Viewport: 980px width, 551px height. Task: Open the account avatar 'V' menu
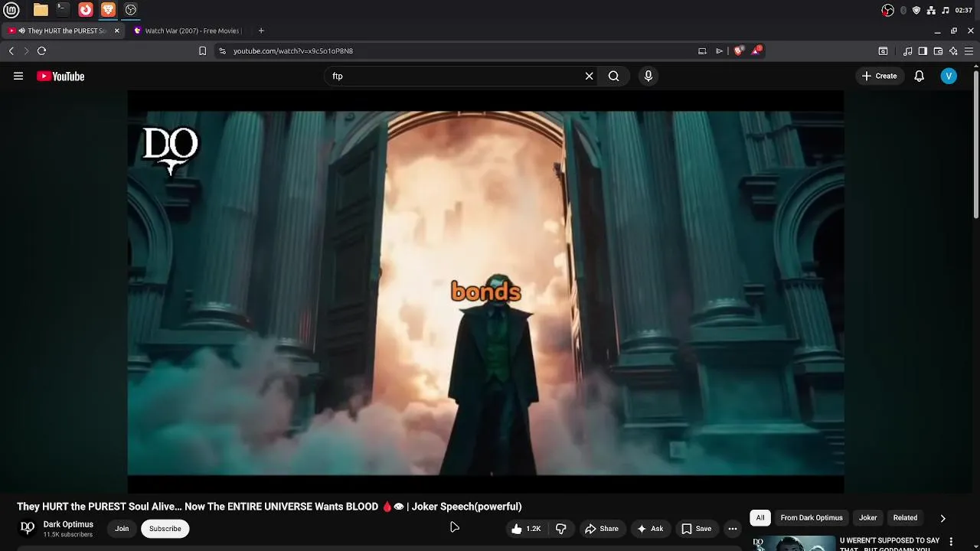[x=949, y=76]
